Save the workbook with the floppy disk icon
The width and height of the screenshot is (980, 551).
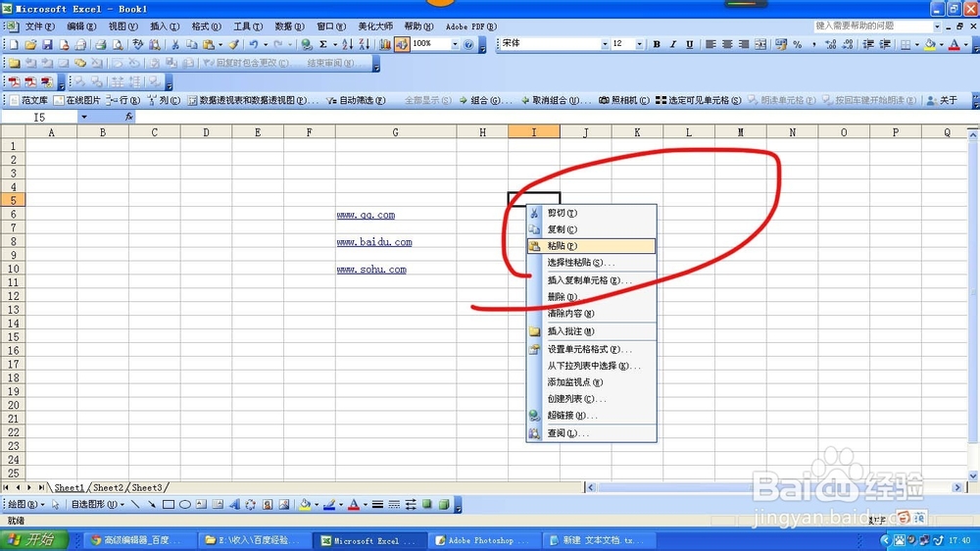pos(47,44)
